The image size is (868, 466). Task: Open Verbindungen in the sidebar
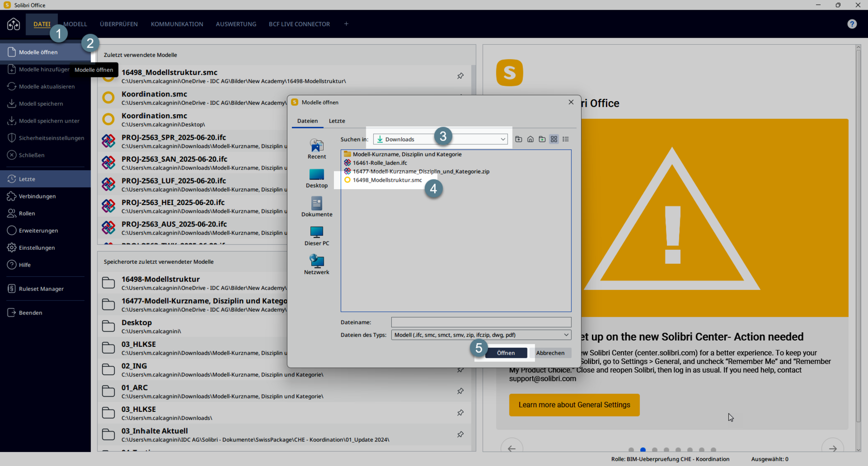pos(45,196)
